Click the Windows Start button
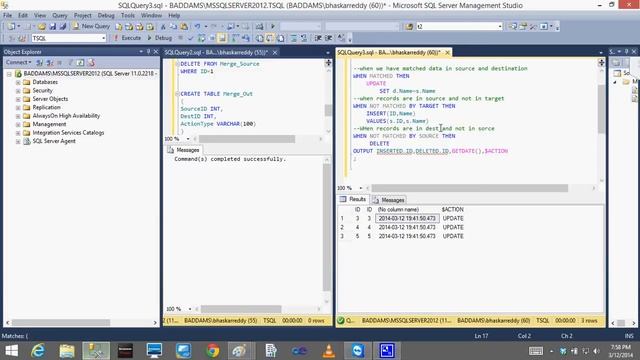 (11, 351)
